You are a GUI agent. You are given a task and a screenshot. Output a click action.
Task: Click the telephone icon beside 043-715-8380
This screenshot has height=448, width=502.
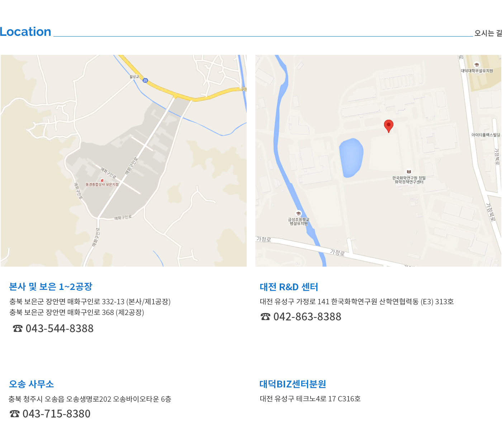pyautogui.click(x=15, y=414)
